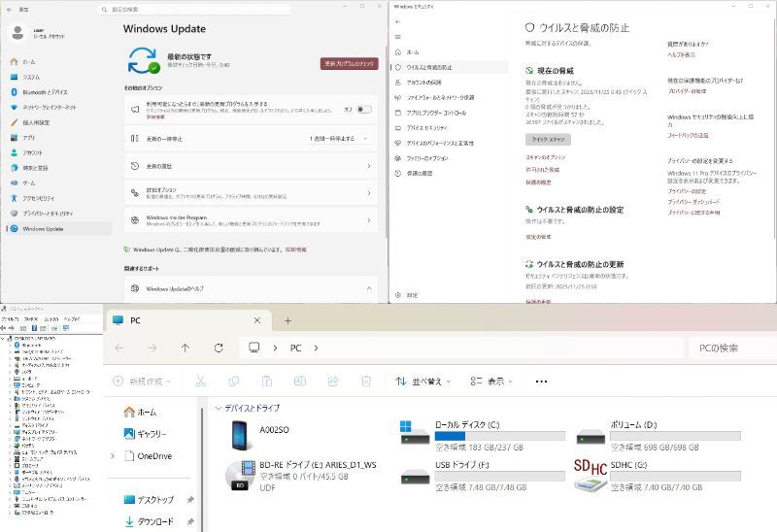Click the Volume (D:) capacity bar

(x=675, y=436)
